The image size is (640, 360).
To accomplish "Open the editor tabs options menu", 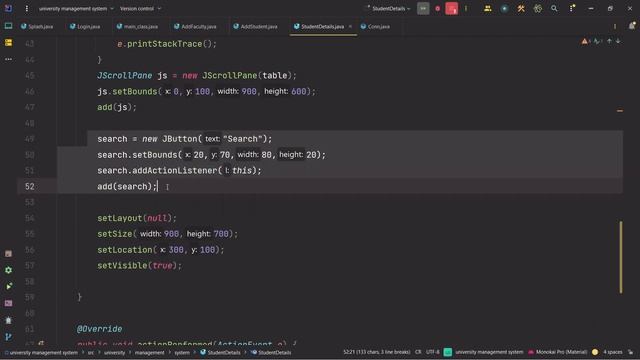I will click(x=615, y=27).
